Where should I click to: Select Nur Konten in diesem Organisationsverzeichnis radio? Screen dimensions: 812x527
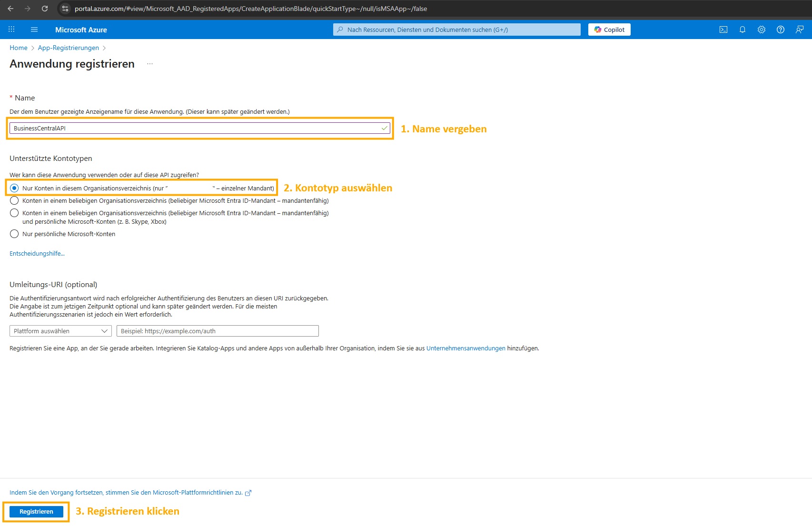pos(14,188)
